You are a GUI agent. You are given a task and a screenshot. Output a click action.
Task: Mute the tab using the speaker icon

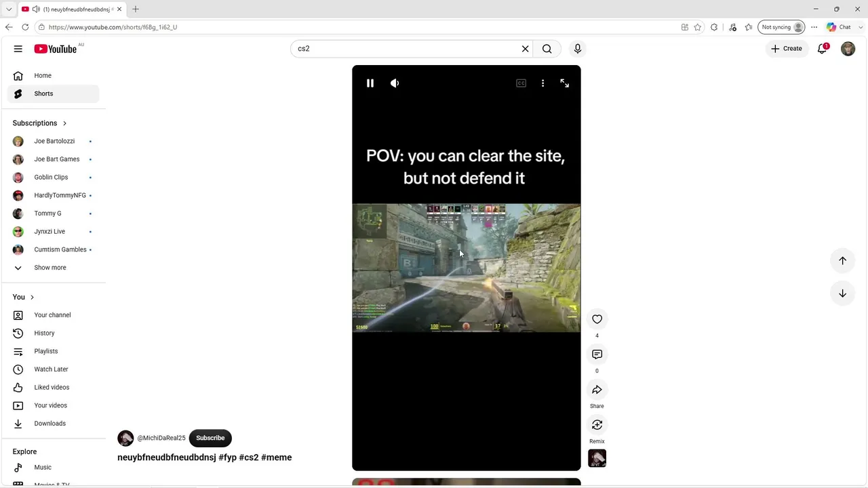(x=36, y=9)
